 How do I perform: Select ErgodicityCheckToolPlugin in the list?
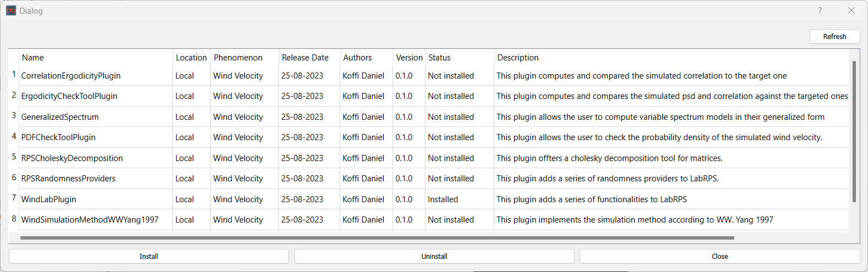[x=69, y=96]
